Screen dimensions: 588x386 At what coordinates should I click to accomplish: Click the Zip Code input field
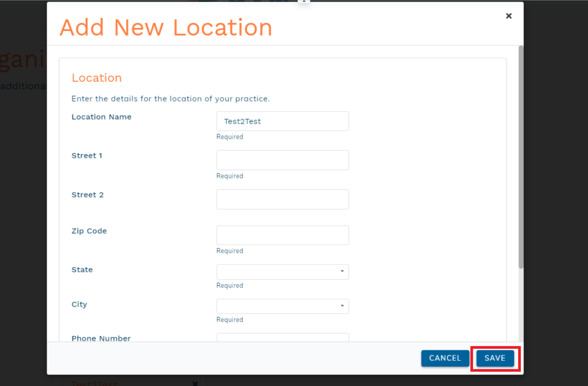(283, 235)
